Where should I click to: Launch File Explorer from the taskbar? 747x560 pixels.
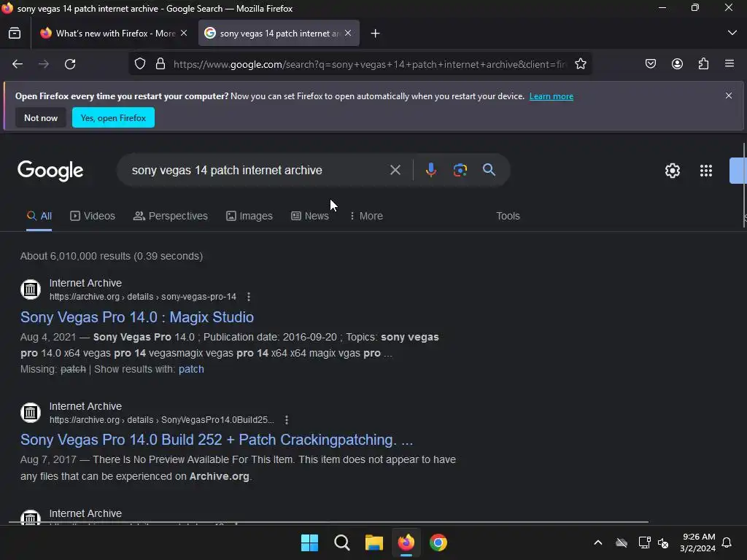pyautogui.click(x=374, y=542)
